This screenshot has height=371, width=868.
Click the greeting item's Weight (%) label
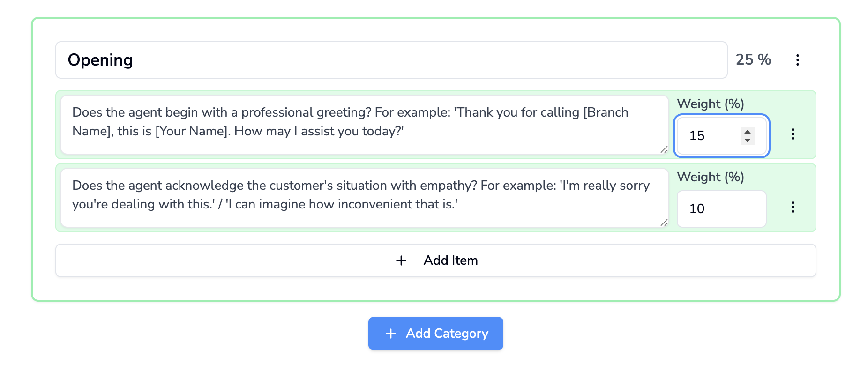click(x=711, y=104)
